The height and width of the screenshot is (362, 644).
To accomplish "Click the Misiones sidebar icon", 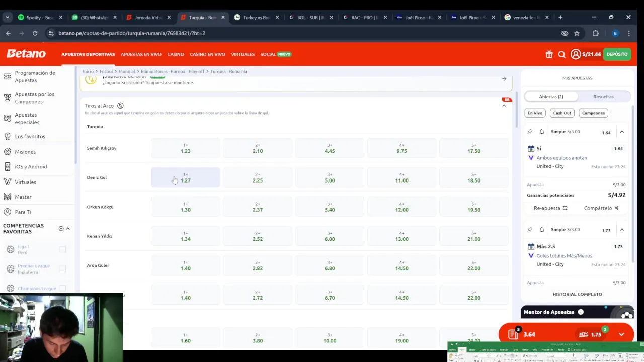I will [x=7, y=151].
